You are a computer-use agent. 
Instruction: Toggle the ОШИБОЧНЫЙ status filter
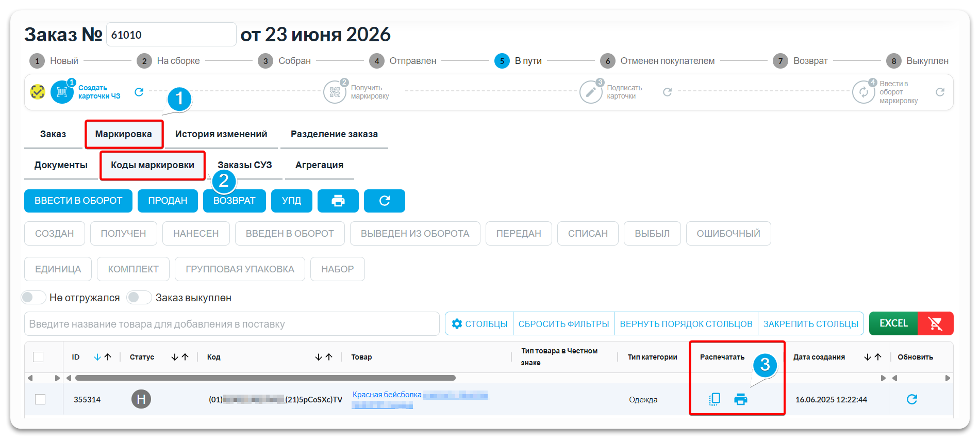(728, 234)
